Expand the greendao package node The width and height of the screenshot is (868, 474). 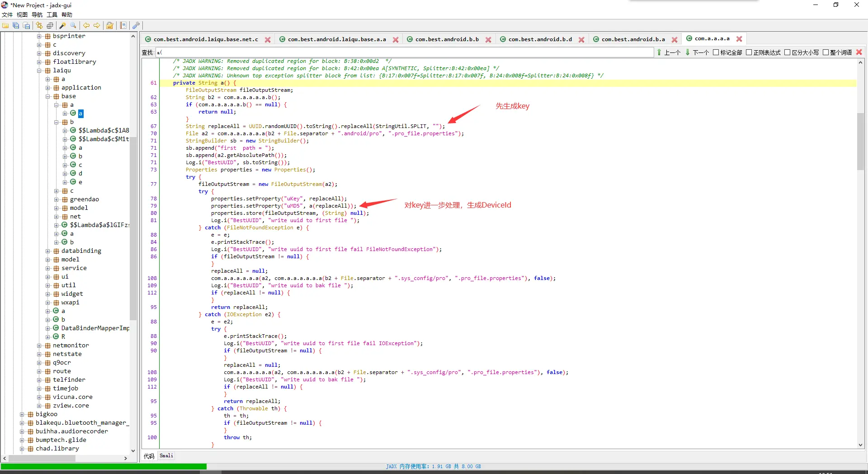[x=57, y=199]
